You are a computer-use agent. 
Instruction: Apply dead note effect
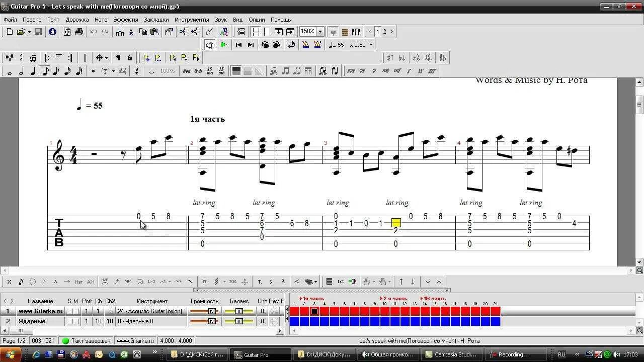tap(9, 282)
